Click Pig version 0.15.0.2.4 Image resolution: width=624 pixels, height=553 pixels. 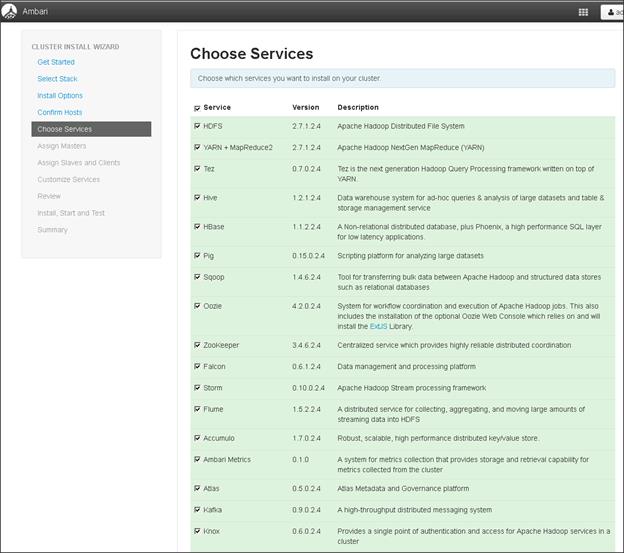click(308, 256)
